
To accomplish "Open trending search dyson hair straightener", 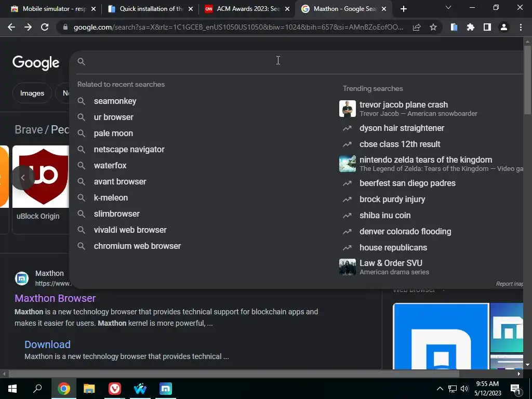I will (x=402, y=128).
